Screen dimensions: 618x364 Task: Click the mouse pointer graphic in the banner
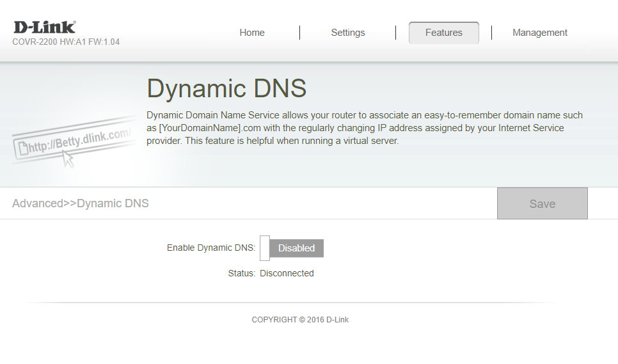[68, 160]
